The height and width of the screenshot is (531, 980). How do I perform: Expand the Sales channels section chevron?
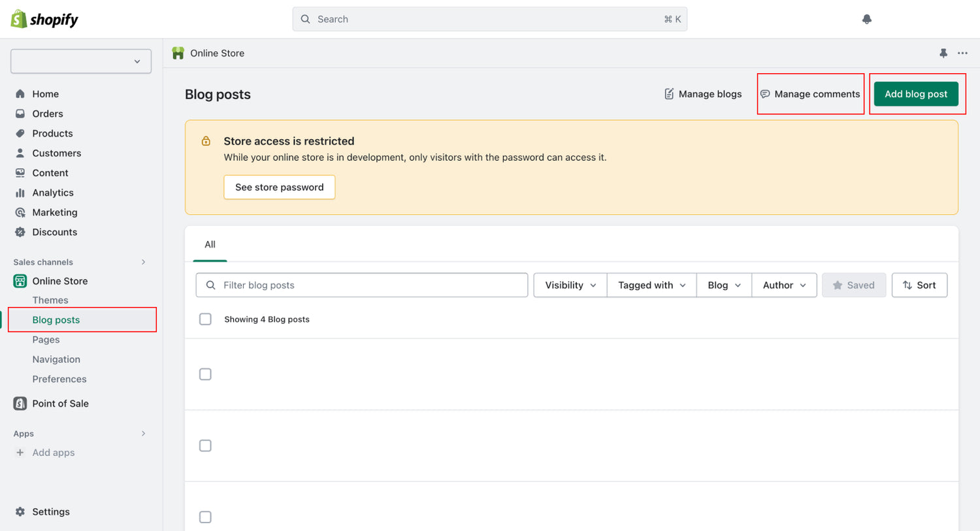(x=143, y=263)
